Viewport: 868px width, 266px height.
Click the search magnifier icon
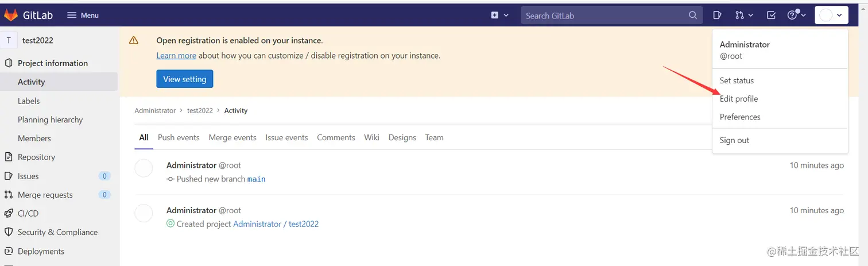[x=693, y=16]
